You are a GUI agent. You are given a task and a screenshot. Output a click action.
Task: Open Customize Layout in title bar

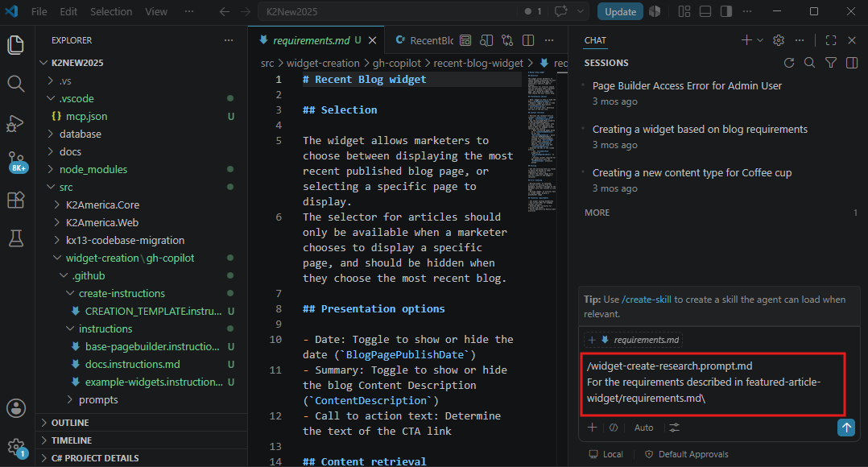click(684, 11)
